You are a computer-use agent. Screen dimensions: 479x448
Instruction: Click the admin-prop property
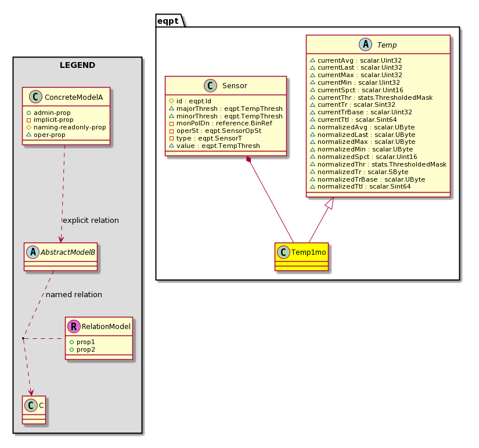click(x=52, y=113)
